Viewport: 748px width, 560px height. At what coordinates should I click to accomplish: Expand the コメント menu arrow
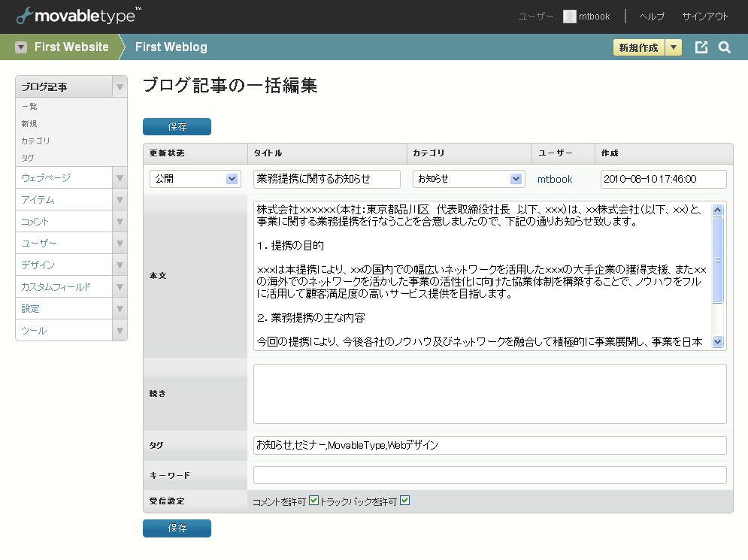pos(120,221)
